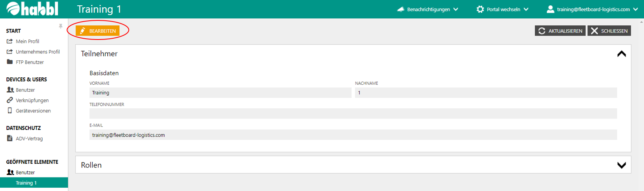Collapse the Teilnehmer section
The width and height of the screenshot is (644, 191).
click(621, 54)
